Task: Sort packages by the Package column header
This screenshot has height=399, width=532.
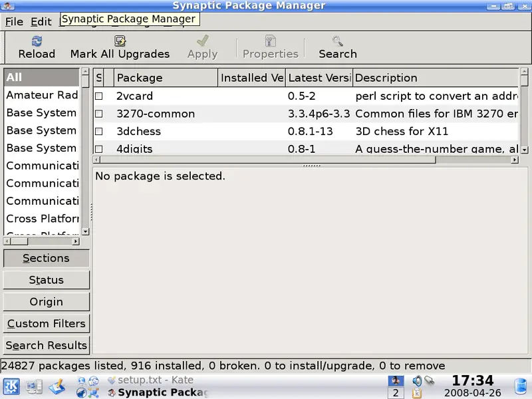Action: 166,78
